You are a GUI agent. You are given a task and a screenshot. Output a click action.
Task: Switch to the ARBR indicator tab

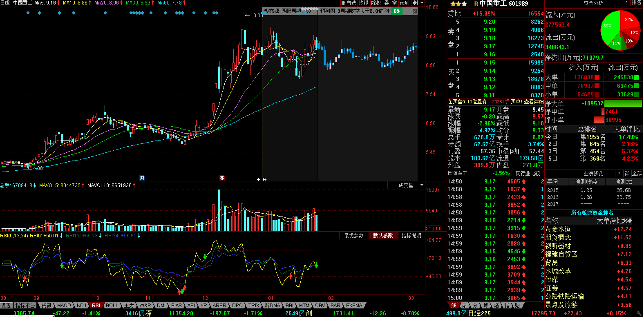pos(219,306)
